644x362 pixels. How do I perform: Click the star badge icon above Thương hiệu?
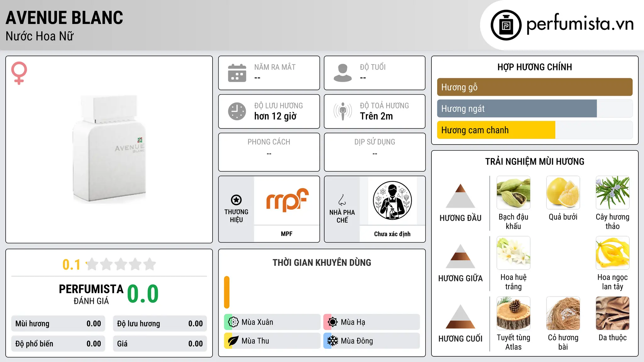(x=236, y=200)
